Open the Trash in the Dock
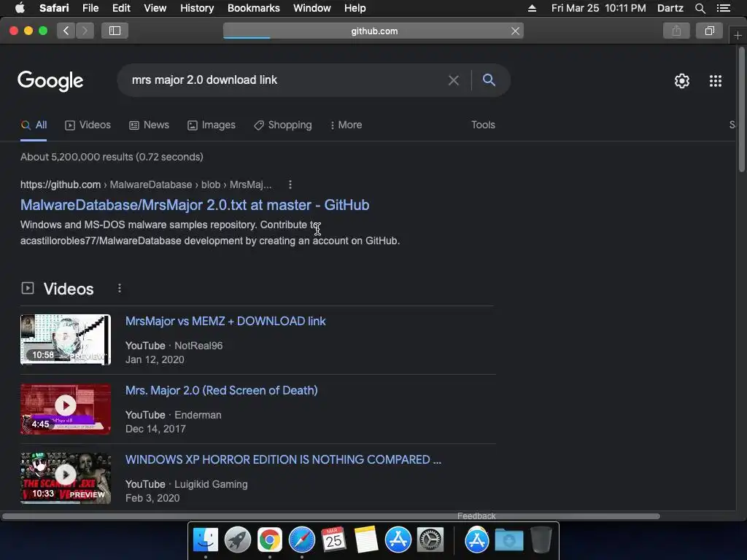 [541, 540]
